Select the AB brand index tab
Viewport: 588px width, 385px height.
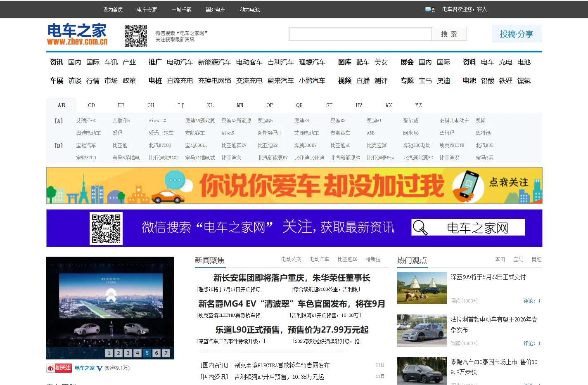62,105
